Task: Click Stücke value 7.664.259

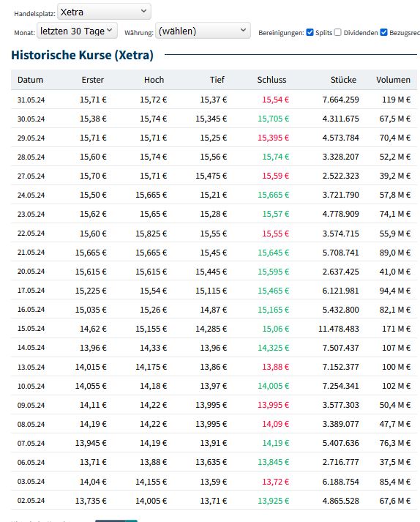Action: [x=340, y=100]
